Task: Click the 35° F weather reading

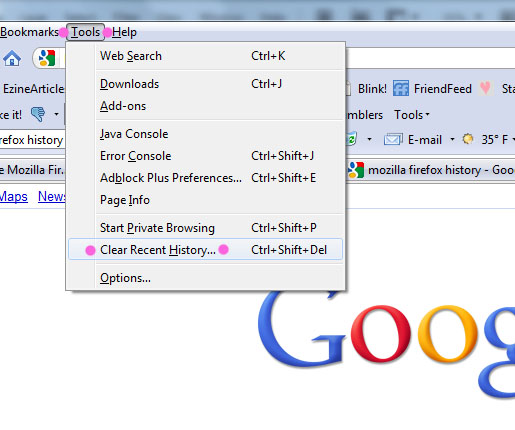Action: (x=495, y=139)
